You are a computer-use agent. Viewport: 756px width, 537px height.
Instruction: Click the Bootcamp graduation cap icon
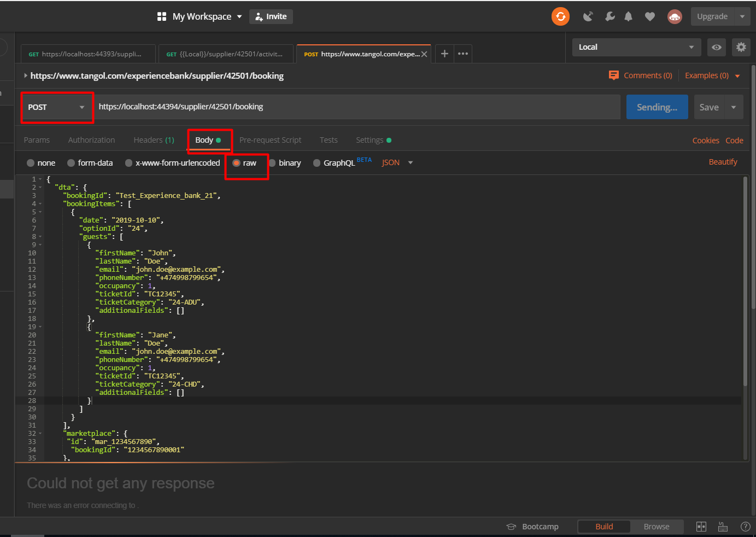[511, 527]
